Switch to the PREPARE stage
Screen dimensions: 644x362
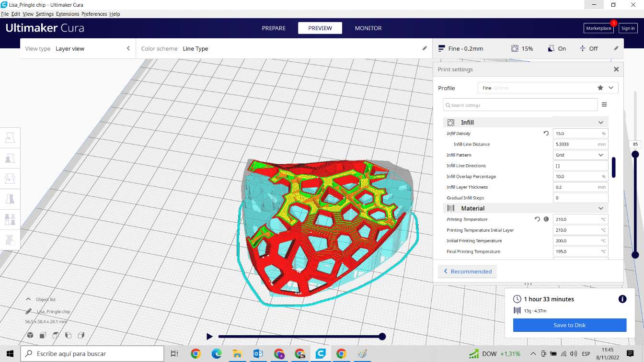tap(274, 28)
